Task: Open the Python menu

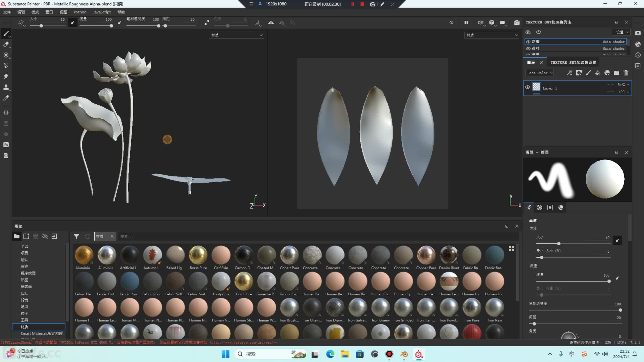Action: (x=80, y=12)
